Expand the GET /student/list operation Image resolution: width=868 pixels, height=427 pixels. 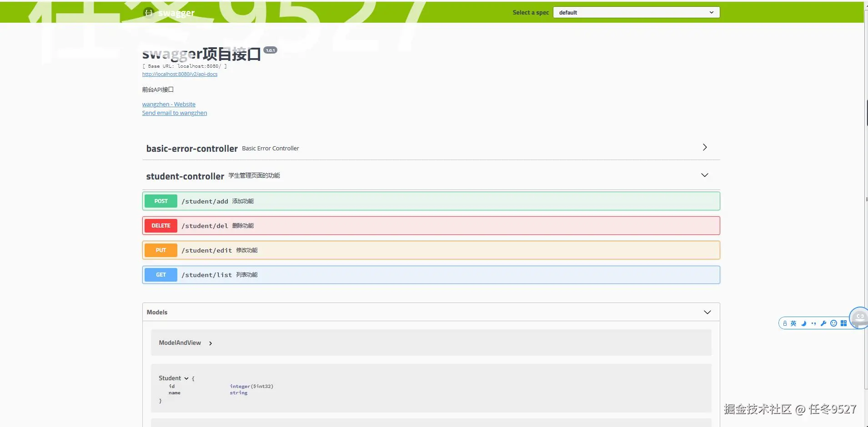pyautogui.click(x=431, y=275)
